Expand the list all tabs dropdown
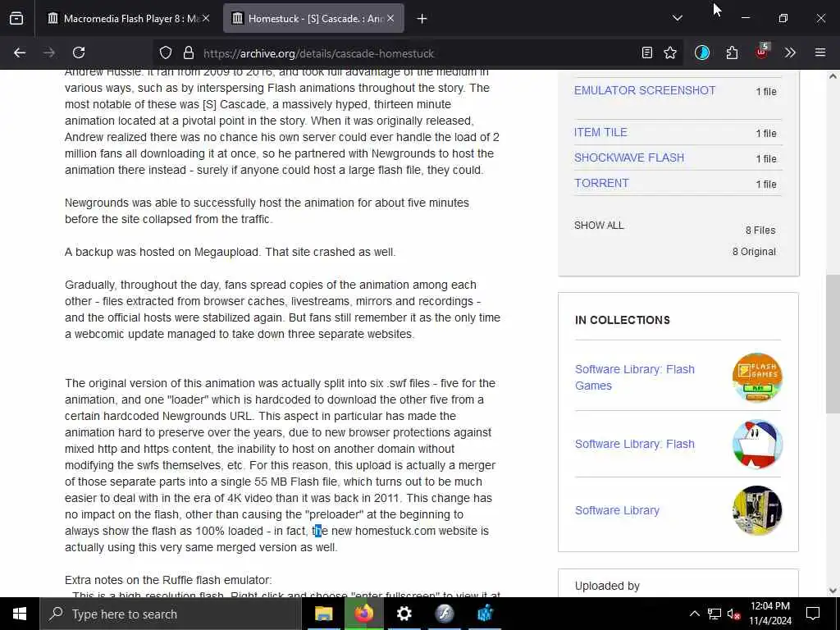 (677, 18)
